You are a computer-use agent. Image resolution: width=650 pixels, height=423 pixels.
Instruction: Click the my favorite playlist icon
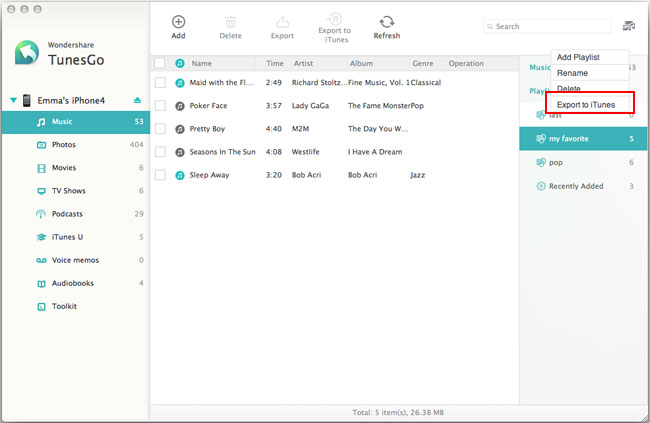click(541, 139)
